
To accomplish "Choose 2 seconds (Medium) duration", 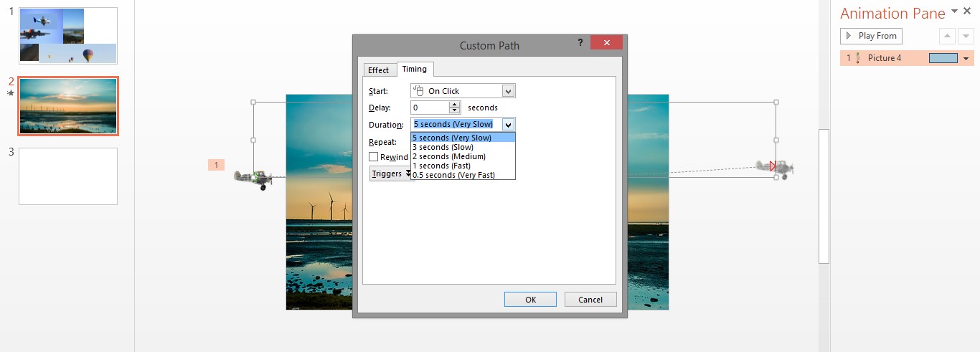I will pos(463,156).
